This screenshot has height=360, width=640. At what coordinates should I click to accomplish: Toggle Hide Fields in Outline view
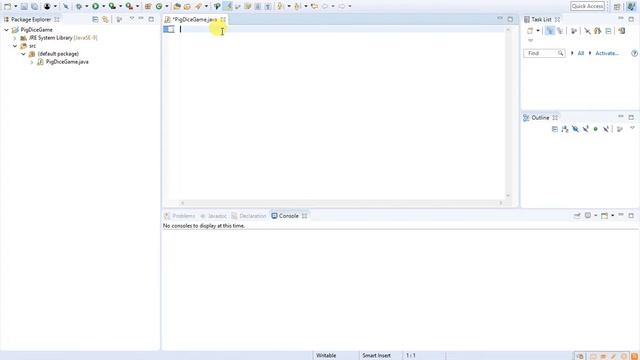pos(575,129)
